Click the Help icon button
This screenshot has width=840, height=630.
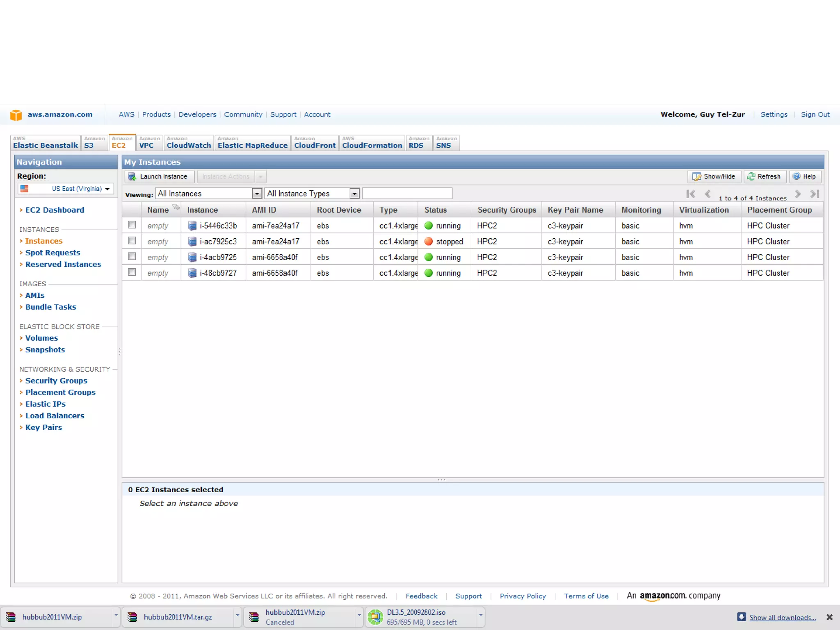coord(797,176)
